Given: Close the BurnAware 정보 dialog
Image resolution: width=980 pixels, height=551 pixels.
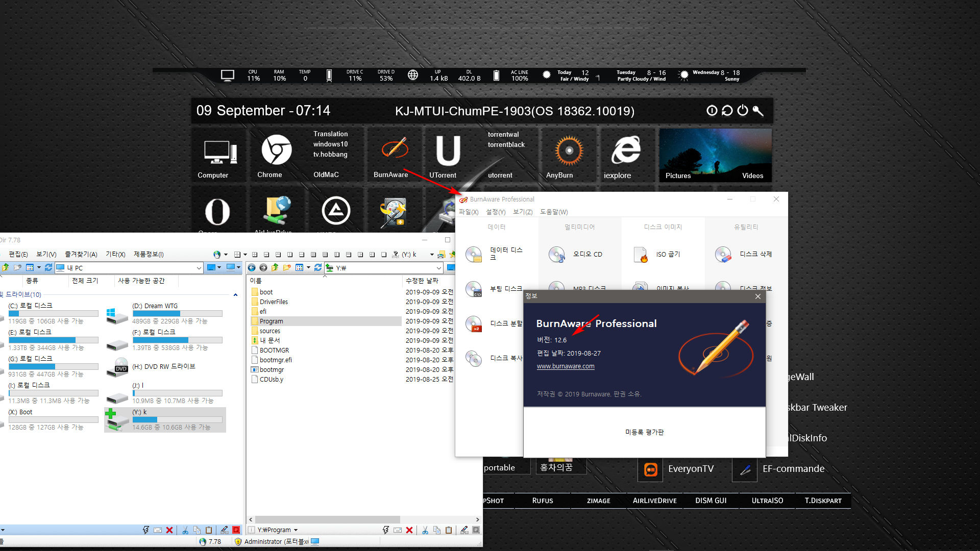Looking at the screenshot, I should 758,296.
